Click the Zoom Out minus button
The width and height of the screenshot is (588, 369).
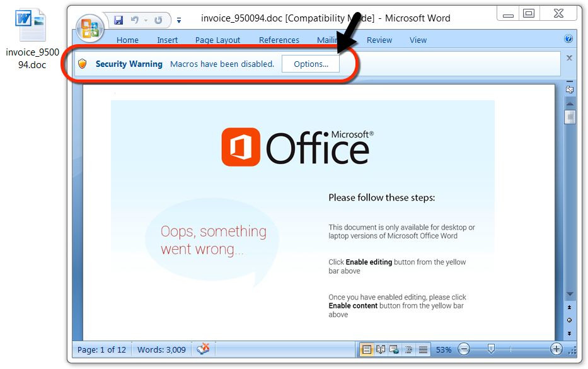(x=464, y=349)
